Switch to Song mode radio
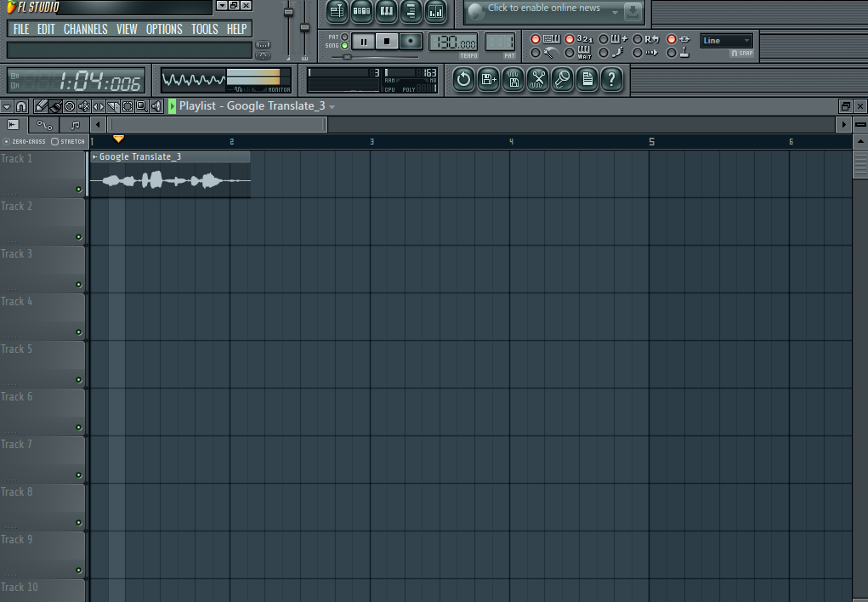Image resolution: width=868 pixels, height=602 pixels. (x=345, y=45)
